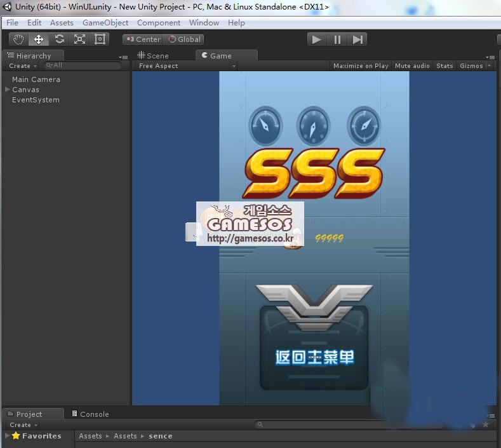This screenshot has width=501, height=448.
Task: Open the Gizmos dropdown
Action: point(474,66)
